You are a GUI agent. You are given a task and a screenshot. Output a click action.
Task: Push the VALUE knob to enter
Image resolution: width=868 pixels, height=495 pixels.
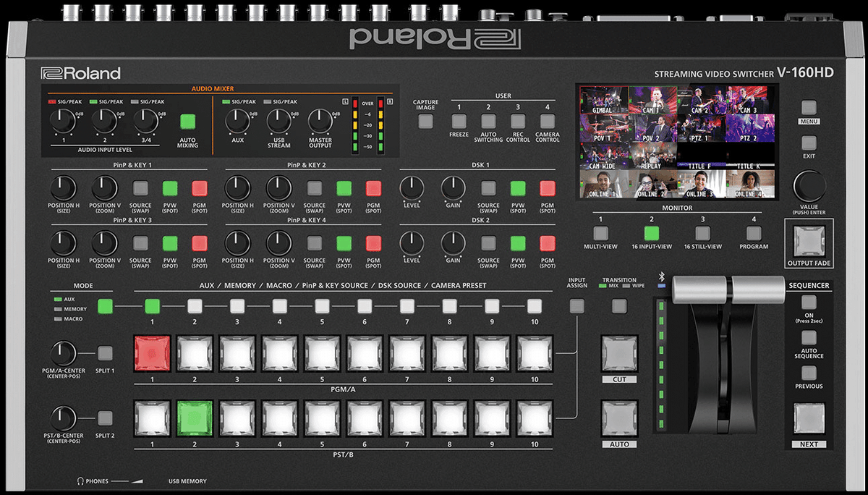(809, 186)
